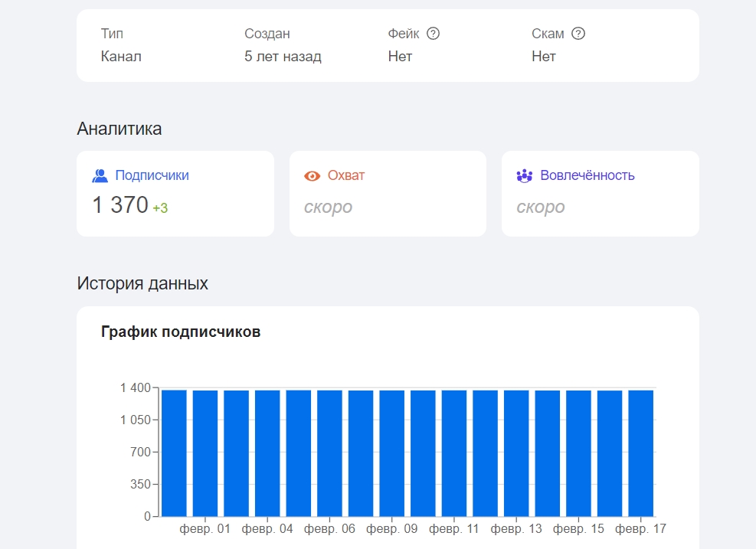Click the bar above февр. 09
This screenshot has width=756, height=549.
pos(391,453)
